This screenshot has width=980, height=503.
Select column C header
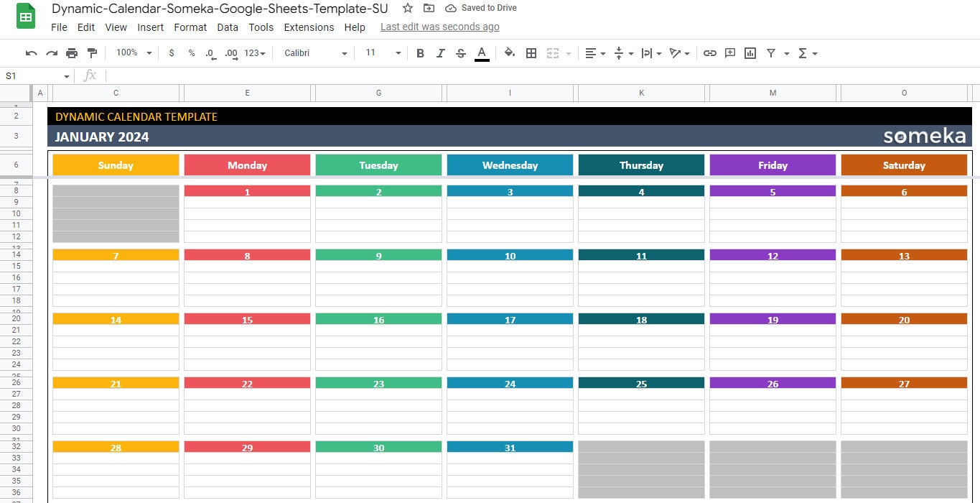(x=116, y=93)
